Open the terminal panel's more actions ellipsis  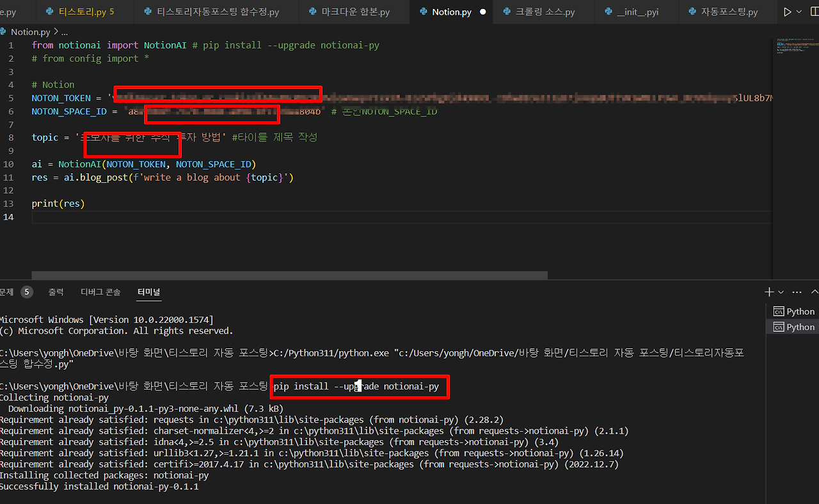[797, 292]
